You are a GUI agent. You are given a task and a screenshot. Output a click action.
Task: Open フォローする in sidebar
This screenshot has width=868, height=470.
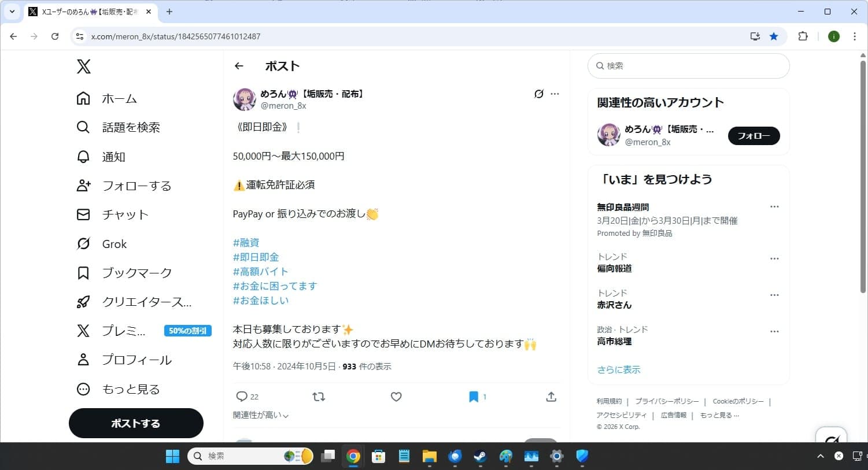click(124, 186)
